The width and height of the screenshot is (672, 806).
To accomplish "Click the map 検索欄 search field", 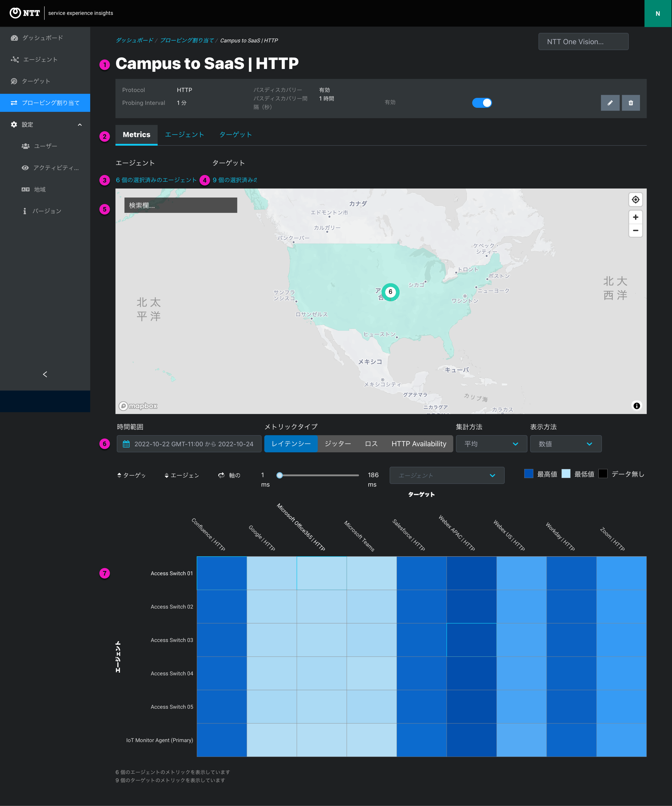I will (180, 205).
